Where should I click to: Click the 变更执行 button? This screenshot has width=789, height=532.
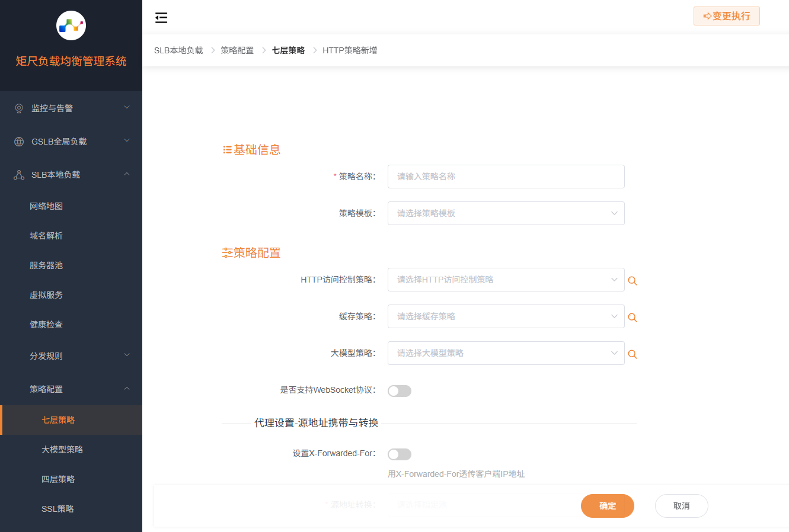point(726,16)
